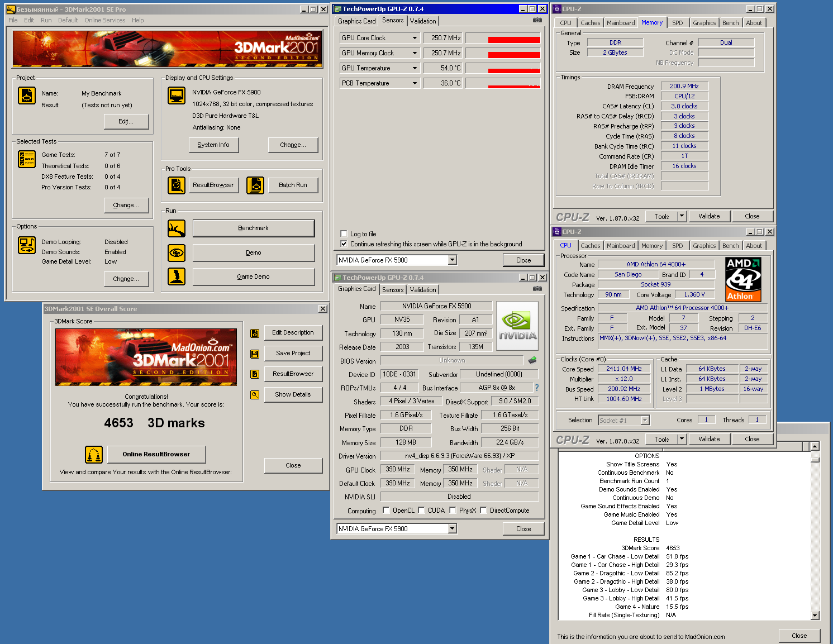Click the Show Details magnifier icon
Viewport: 833px width, 644px height.
pos(255,395)
